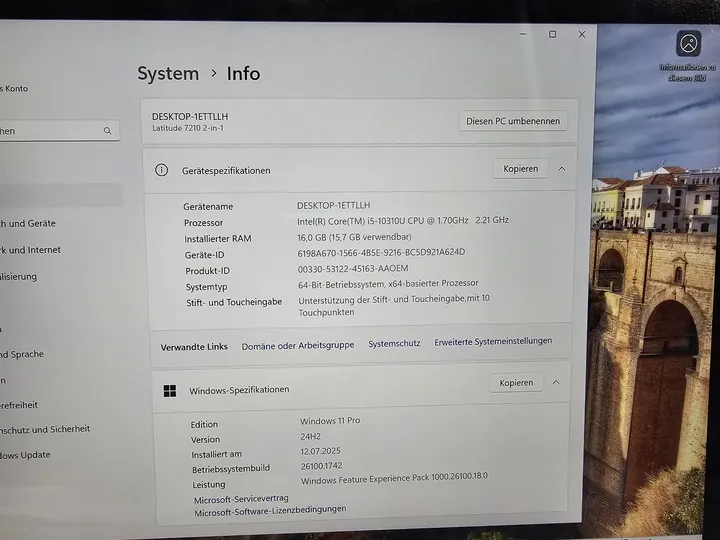Click the 'Unterstützung der Stift- und Toucheingabe' value
The image size is (720, 540).
[394, 305]
